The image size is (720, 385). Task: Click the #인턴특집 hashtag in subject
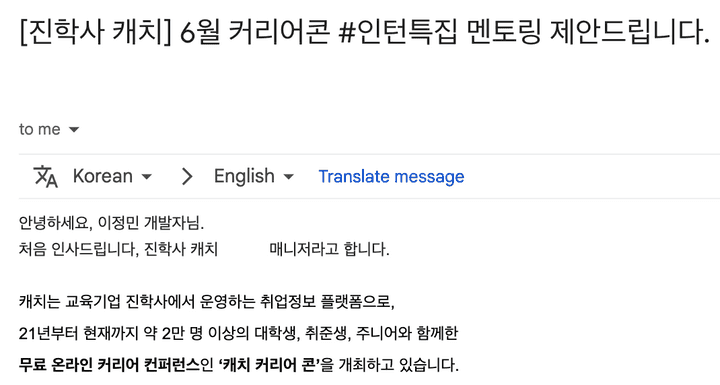click(x=397, y=32)
